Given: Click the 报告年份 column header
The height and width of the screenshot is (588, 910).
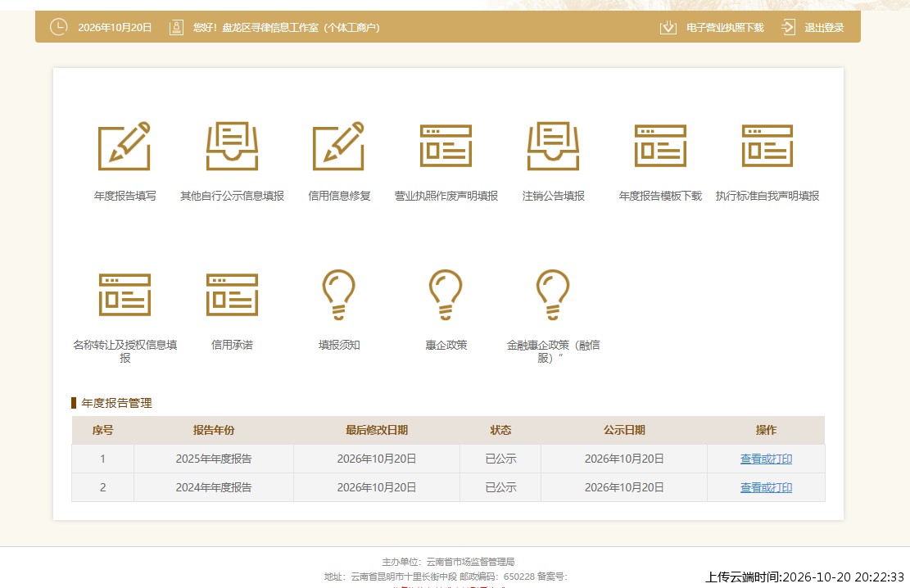Looking at the screenshot, I should 214,430.
